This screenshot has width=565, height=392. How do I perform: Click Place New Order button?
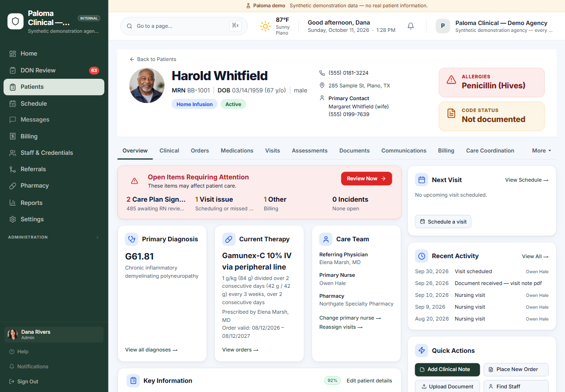tap(516, 370)
